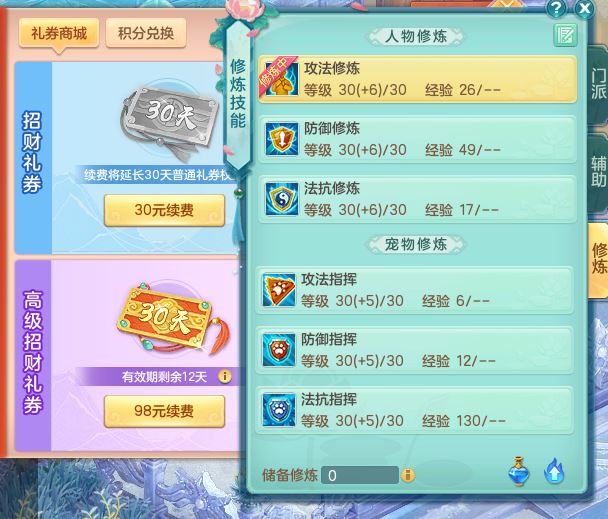Click info icon next to 有效期剩余12天

pos(225,376)
